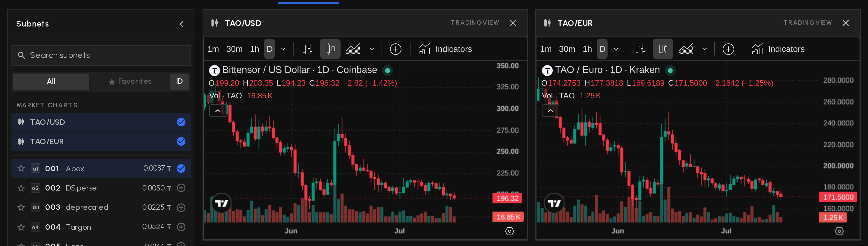868x246 pixels.
Task: Close the TAO/USD chart panel
Action: pyautogui.click(x=513, y=23)
